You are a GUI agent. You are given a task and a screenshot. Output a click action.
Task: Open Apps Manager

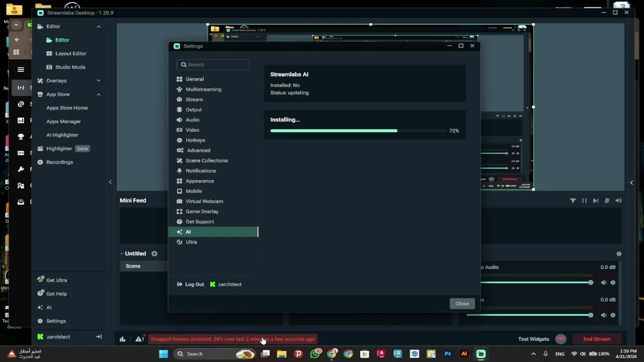[x=63, y=121]
